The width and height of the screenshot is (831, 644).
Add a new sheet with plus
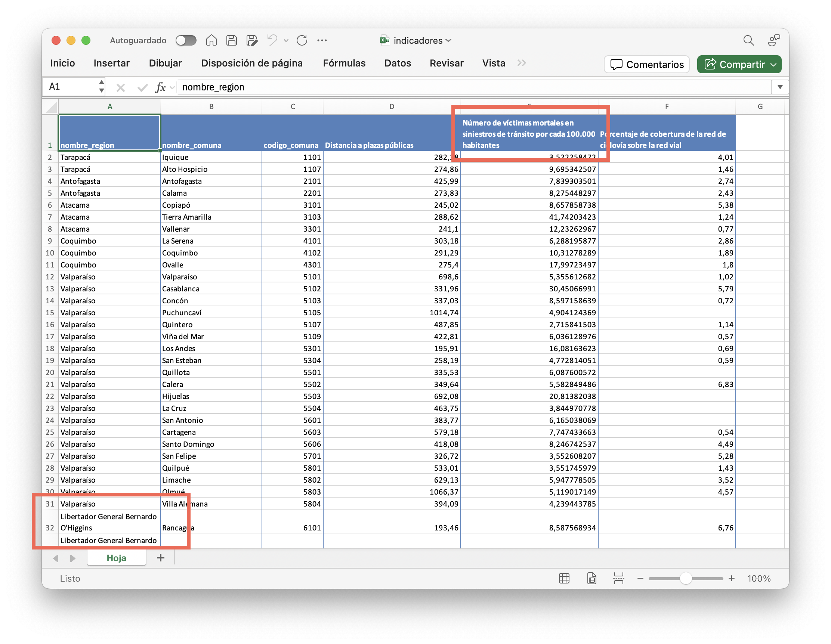pyautogui.click(x=161, y=558)
